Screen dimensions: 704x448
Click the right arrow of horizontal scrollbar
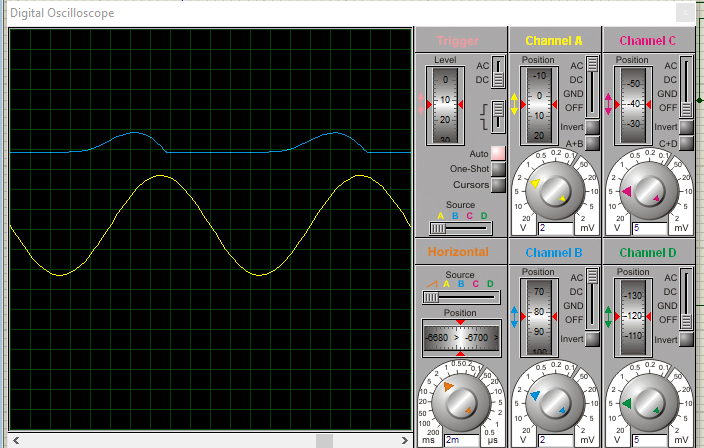(x=404, y=440)
